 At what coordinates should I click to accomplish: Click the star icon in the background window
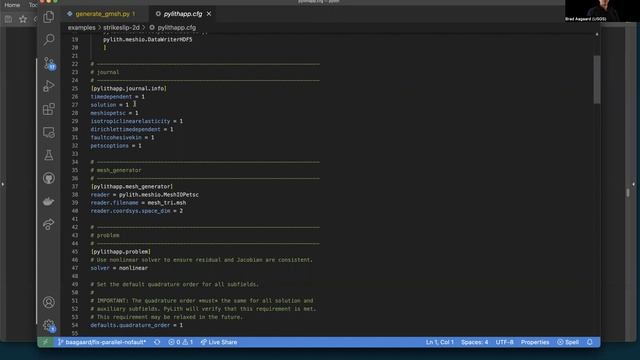click(23, 19)
